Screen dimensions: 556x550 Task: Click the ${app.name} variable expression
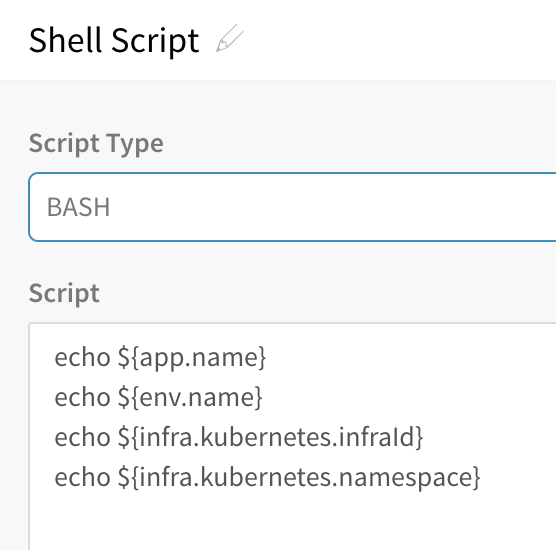192,357
